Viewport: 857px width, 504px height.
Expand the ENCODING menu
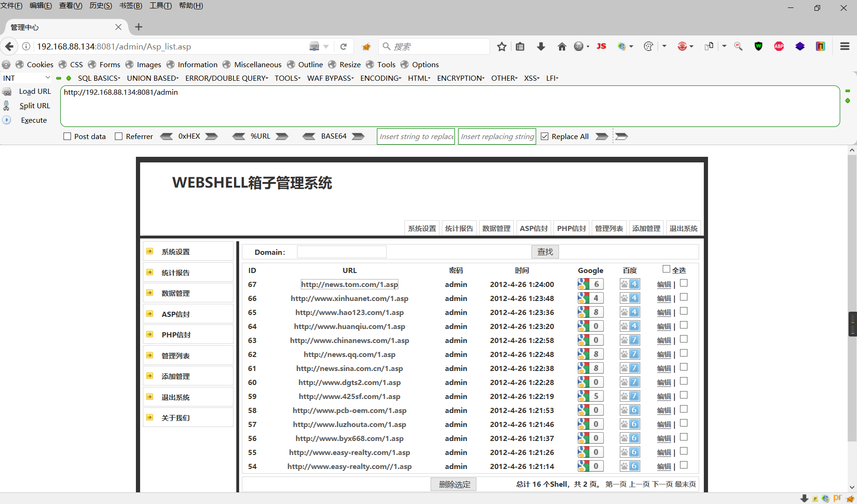381,78
